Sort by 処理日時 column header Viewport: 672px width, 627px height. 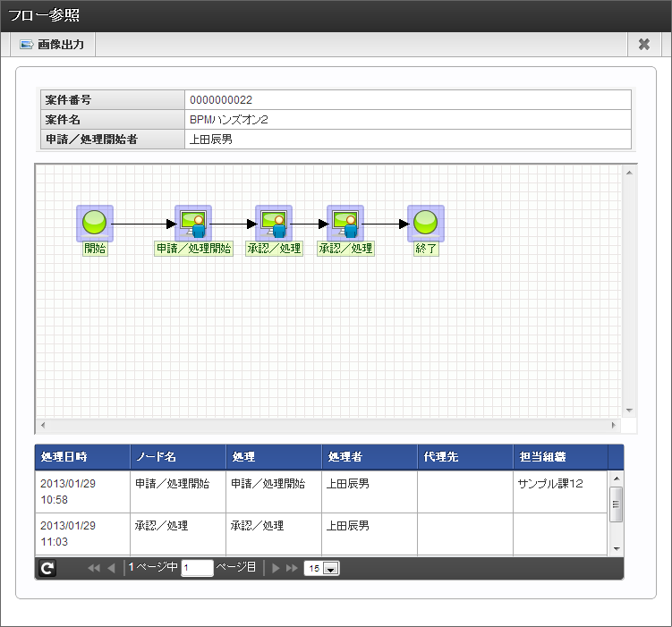pos(82,457)
